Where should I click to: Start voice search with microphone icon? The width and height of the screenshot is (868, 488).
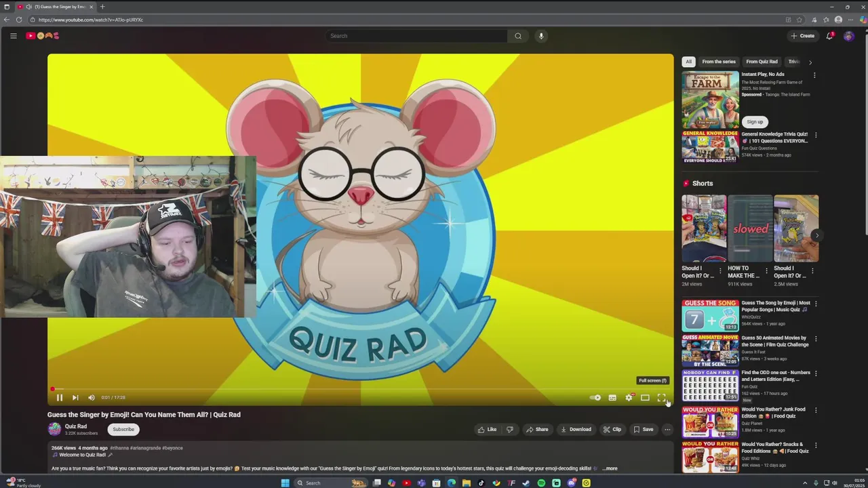click(x=541, y=36)
